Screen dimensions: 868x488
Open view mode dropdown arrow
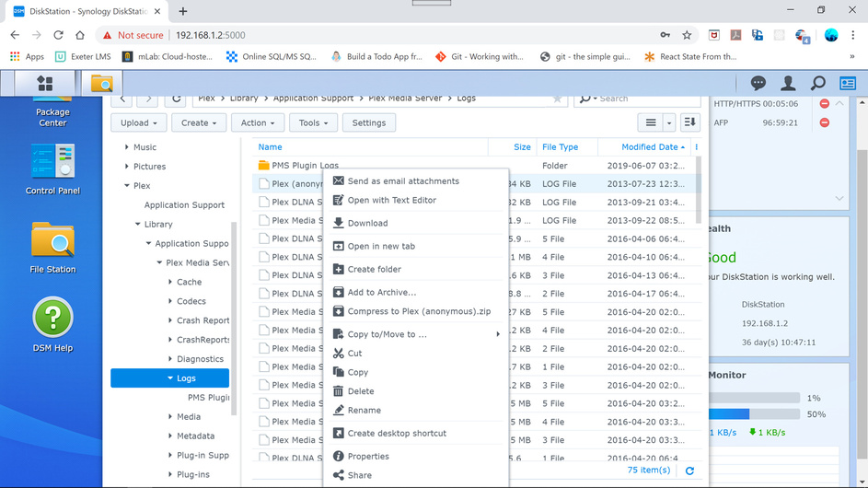(x=668, y=122)
